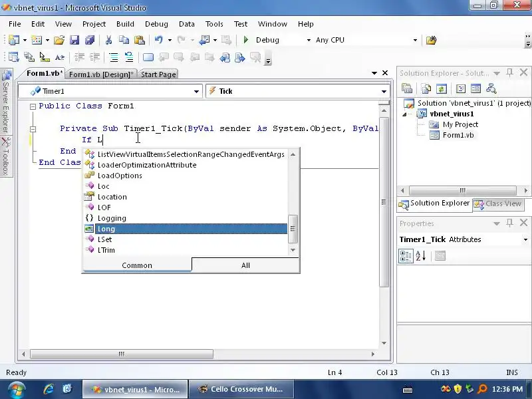Click Refresh icon in Solution Explorer
This screenshot has height=399, width=532.
pyautogui.click(x=442, y=89)
